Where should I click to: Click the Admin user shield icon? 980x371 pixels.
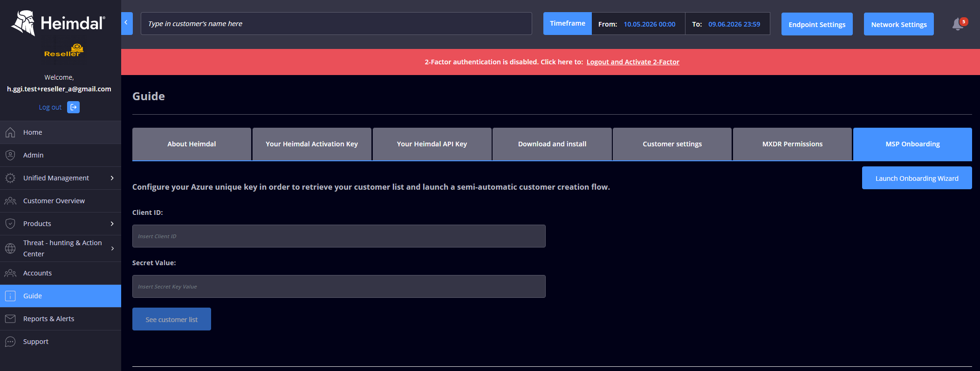coord(10,155)
